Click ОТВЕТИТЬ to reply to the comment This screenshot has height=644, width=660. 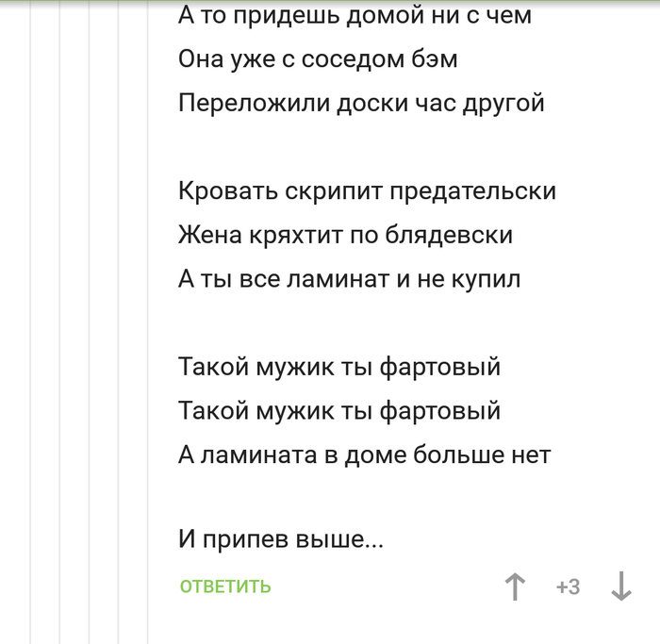coord(225,586)
